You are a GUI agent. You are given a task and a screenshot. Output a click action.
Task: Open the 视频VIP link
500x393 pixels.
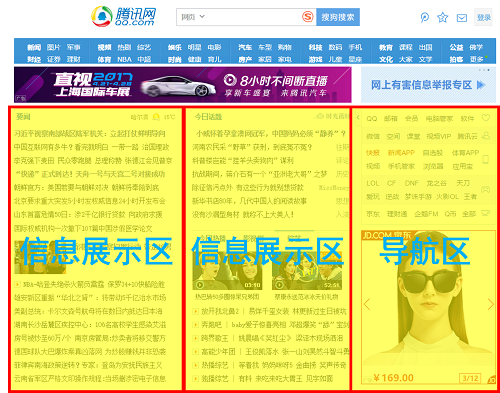coord(439,136)
